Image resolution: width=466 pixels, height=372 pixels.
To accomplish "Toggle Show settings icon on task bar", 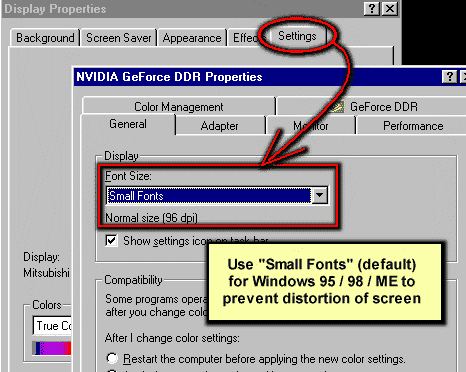I will tap(111, 240).
